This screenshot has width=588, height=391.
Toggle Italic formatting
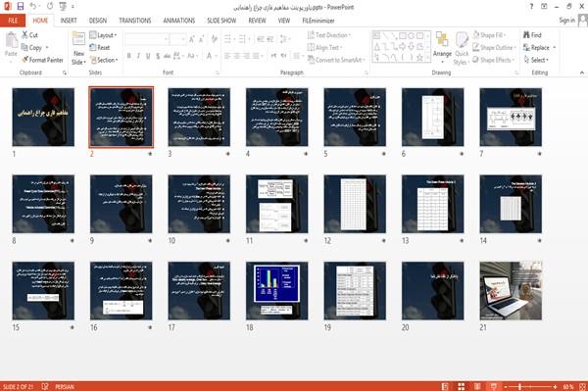pyautogui.click(x=138, y=56)
